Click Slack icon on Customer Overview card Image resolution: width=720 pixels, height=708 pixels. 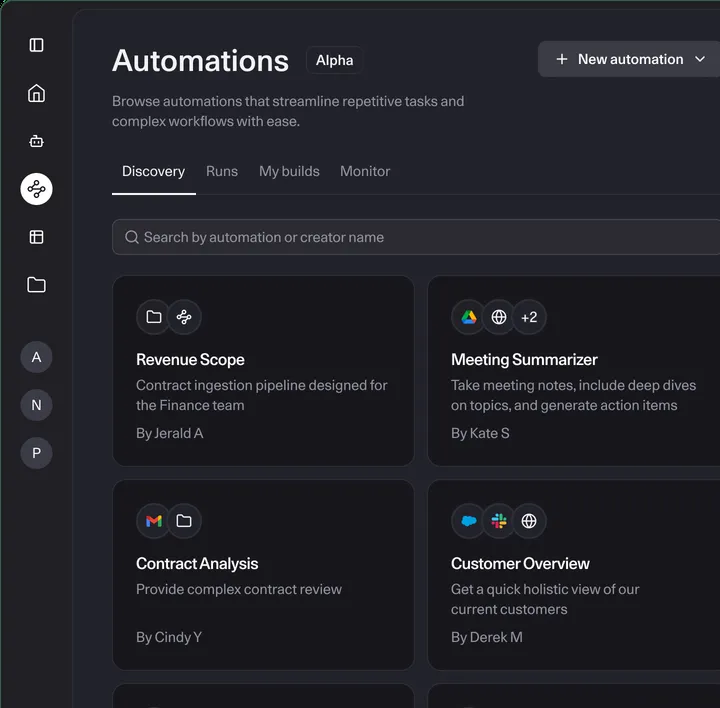[x=499, y=521]
